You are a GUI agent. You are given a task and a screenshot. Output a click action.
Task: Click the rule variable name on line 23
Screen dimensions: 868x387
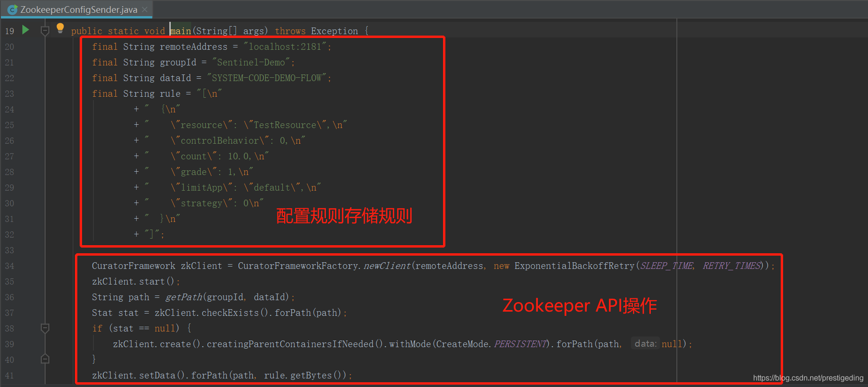pos(170,93)
